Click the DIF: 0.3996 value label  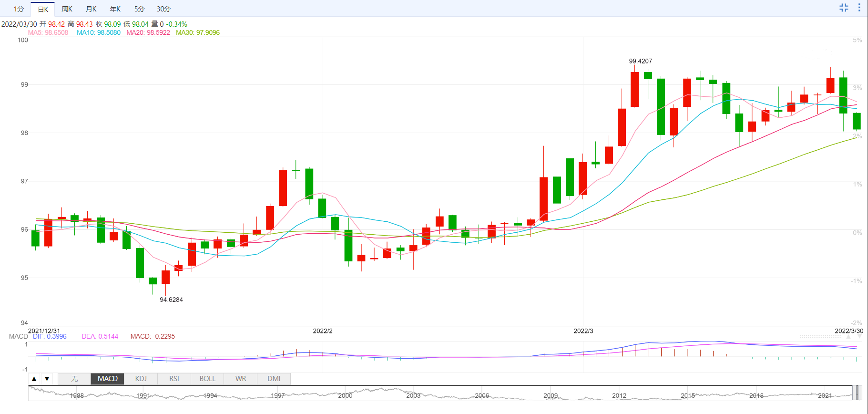(x=50, y=336)
